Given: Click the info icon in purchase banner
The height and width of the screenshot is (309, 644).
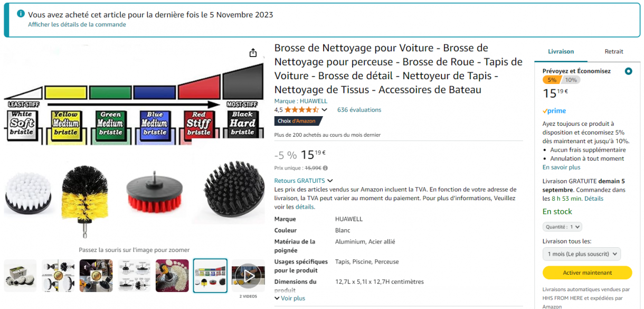Looking at the screenshot, I should click(x=21, y=14).
